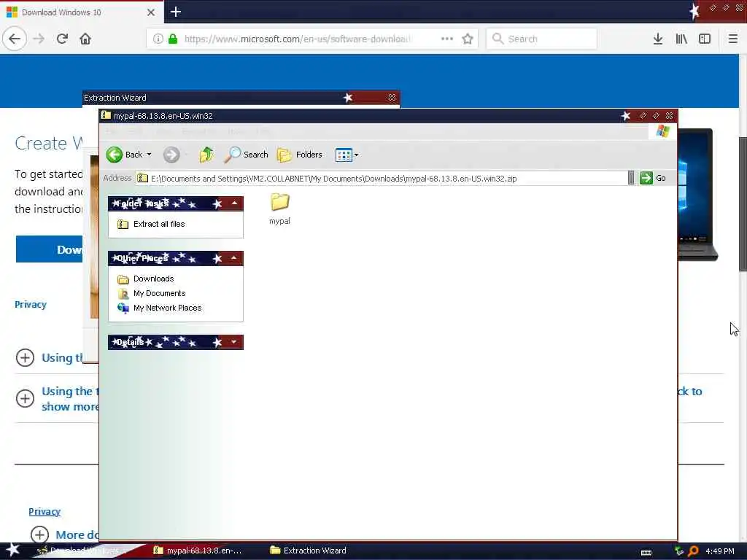Open the Back history dropdown arrow
Image resolution: width=747 pixels, height=560 pixels.
pyautogui.click(x=149, y=155)
